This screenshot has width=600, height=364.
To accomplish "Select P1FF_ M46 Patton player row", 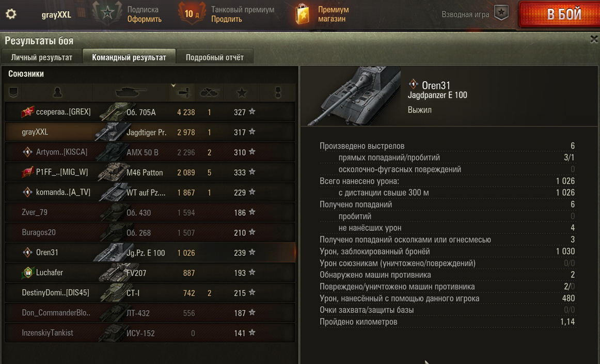I will tap(150, 172).
